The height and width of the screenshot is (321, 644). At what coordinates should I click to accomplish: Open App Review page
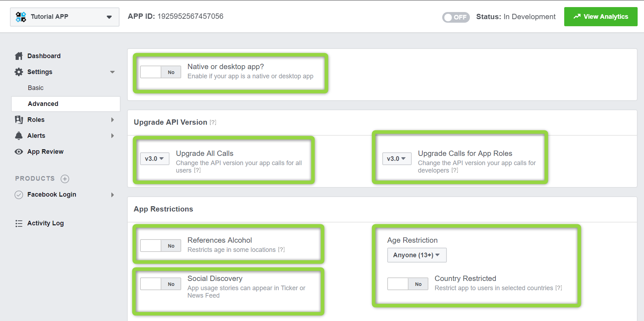coord(45,152)
